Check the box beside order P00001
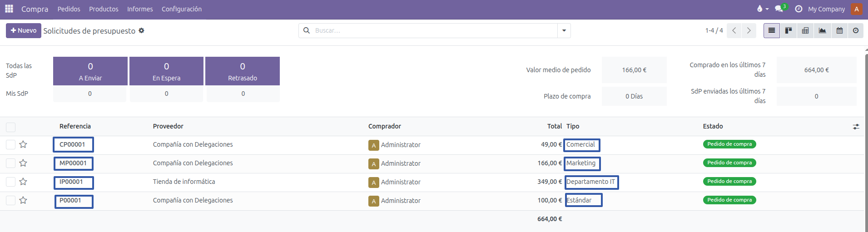The image size is (868, 232). (10, 200)
